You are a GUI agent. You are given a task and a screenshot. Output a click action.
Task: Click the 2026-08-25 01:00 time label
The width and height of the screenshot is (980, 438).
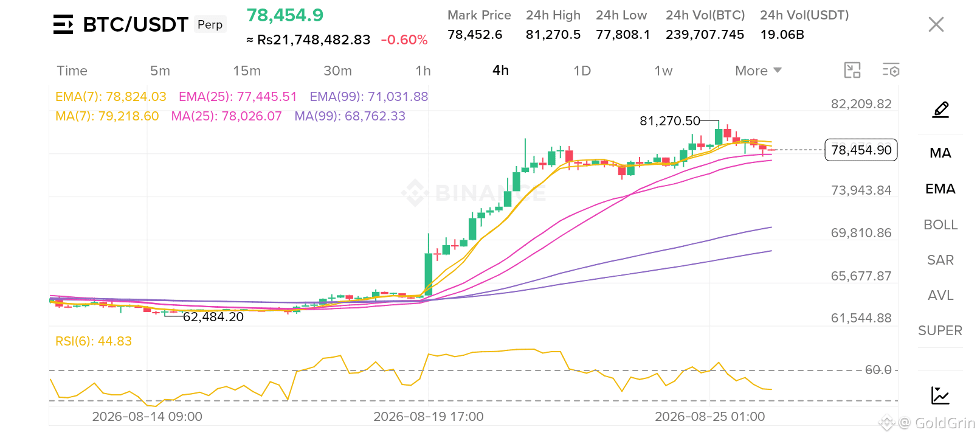[710, 417]
